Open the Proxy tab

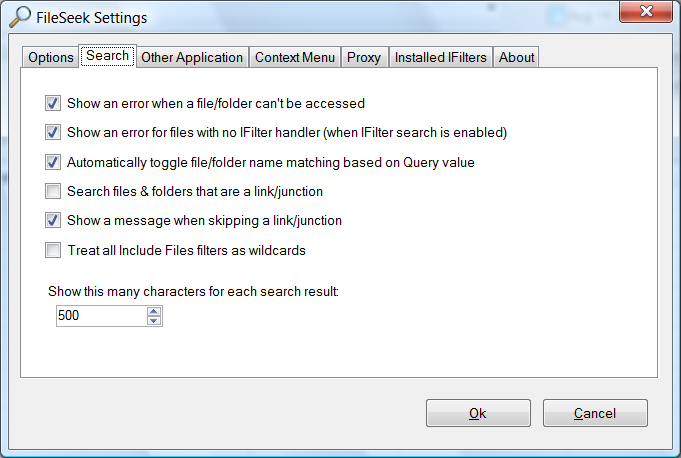click(x=364, y=58)
